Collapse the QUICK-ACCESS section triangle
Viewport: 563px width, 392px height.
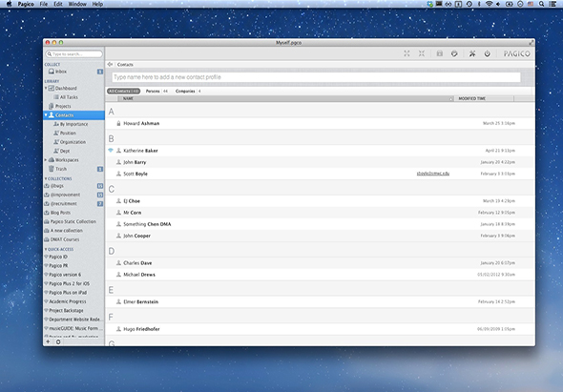(46, 249)
